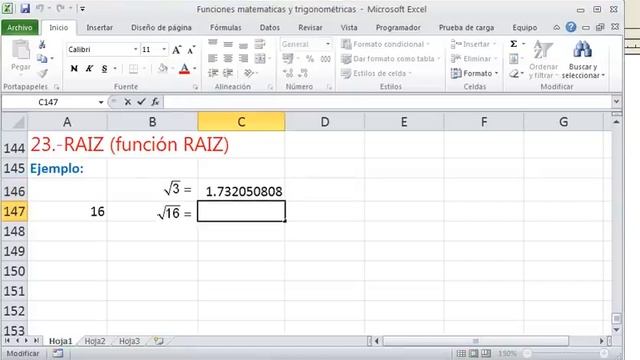The height and width of the screenshot is (360, 640).
Task: Click the decrease decimals icon
Action: coord(303,73)
